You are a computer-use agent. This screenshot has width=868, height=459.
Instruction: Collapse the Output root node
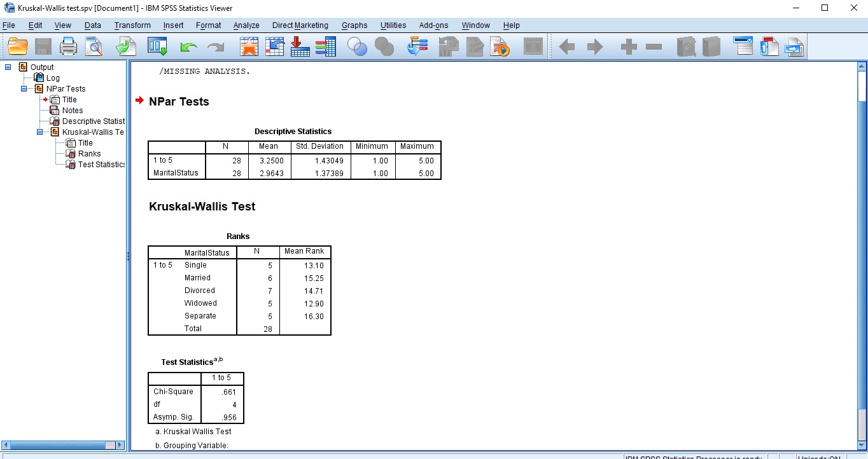(8, 67)
